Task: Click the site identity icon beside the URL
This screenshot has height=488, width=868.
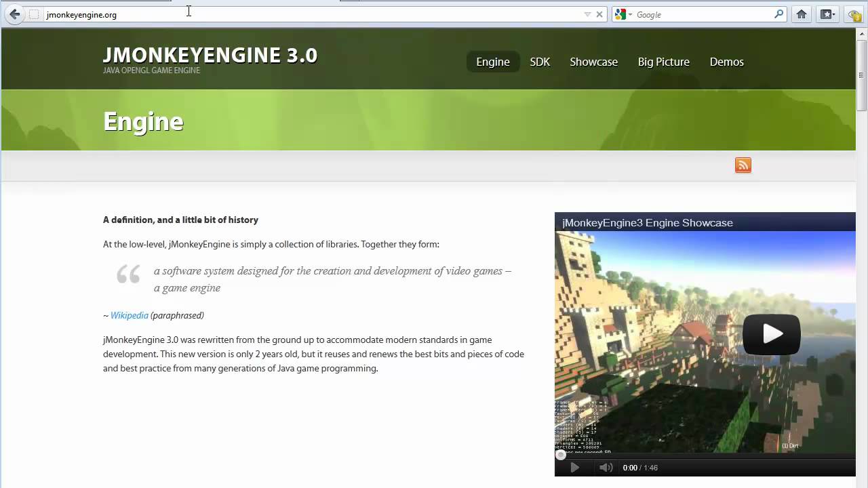Action: [34, 14]
